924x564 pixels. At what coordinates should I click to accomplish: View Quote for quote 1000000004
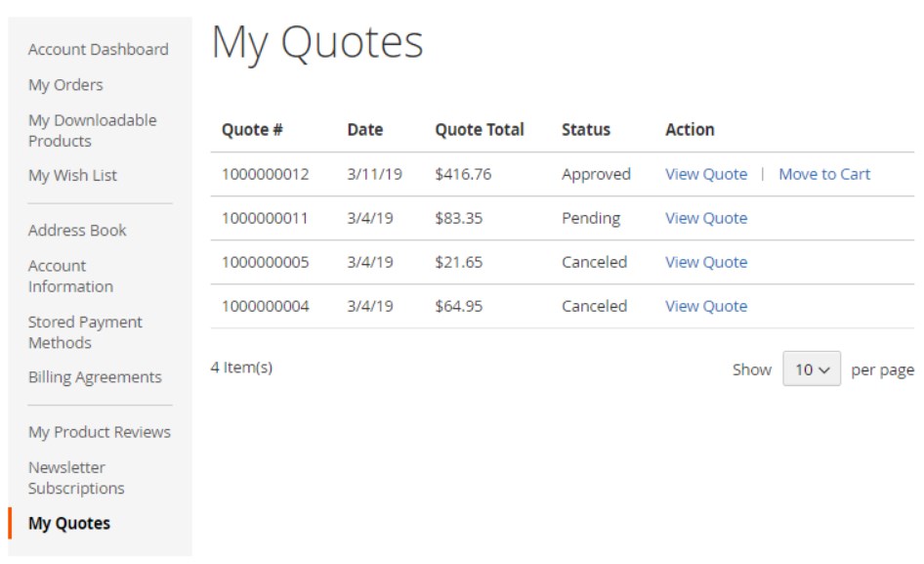(x=706, y=306)
